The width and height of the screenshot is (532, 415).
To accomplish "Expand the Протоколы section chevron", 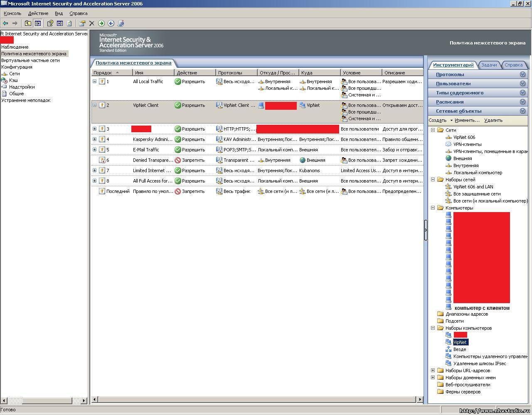I will tap(522, 74).
